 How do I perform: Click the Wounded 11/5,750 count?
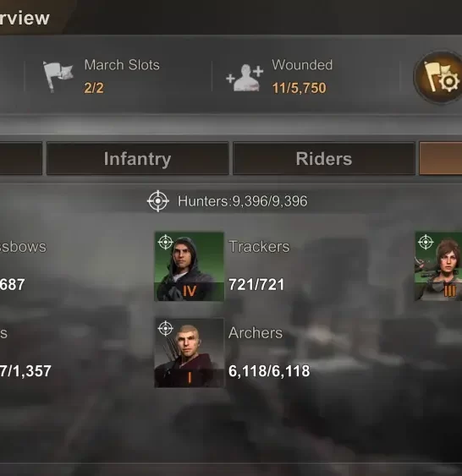[x=300, y=88]
